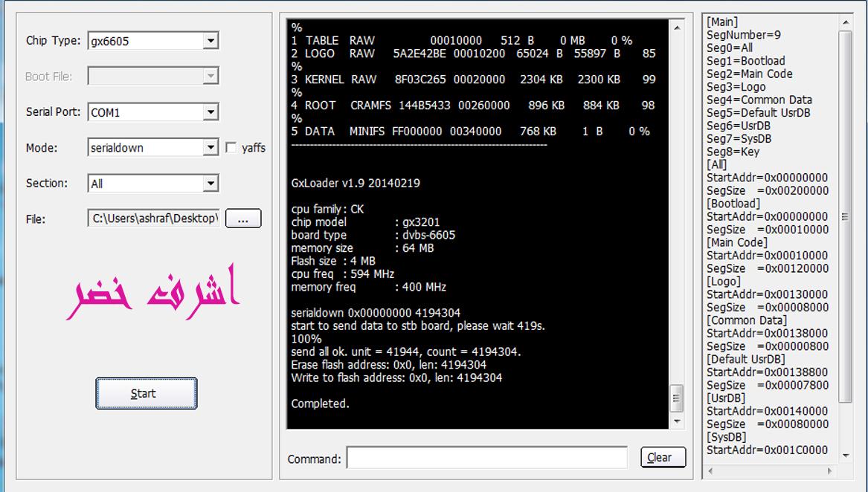Click console scrollbar up arrow
868x492 pixels.
tap(677, 27)
